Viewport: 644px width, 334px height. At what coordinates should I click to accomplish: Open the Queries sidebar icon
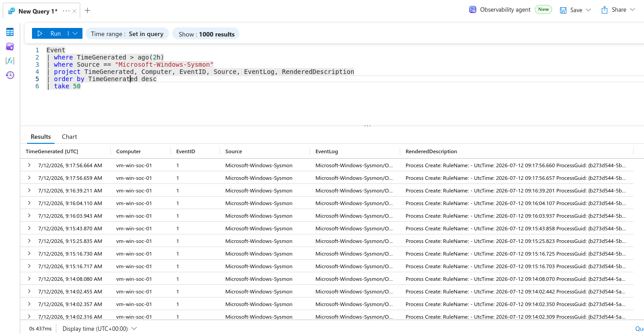tap(10, 46)
